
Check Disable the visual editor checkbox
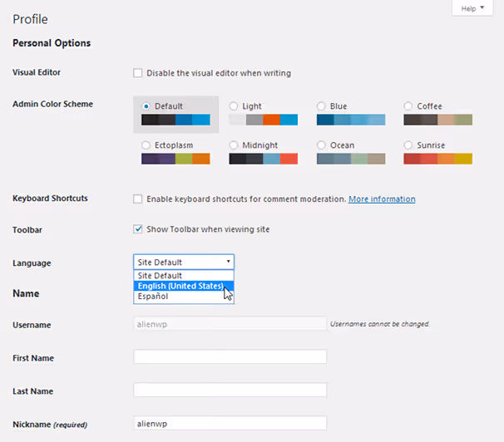(x=137, y=73)
